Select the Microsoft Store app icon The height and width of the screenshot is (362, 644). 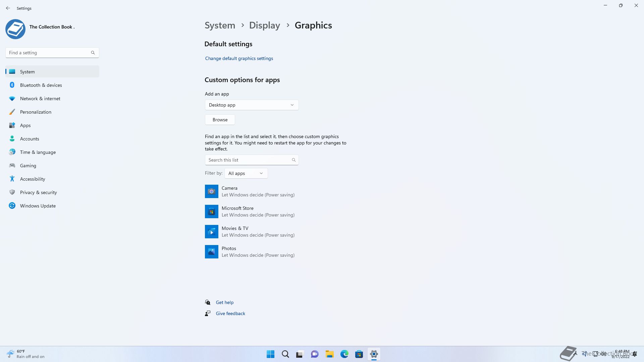(211, 212)
